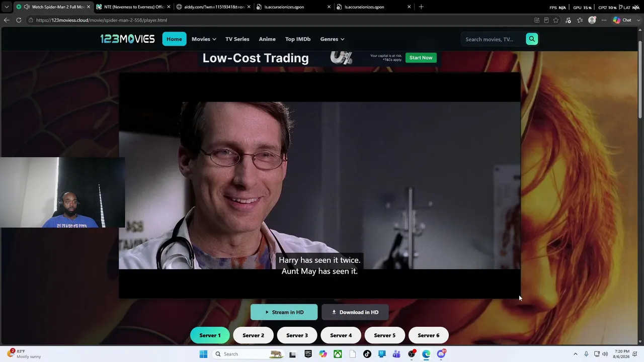644x362 pixels.
Task: Click the taskbar Search box
Action: tap(248, 354)
